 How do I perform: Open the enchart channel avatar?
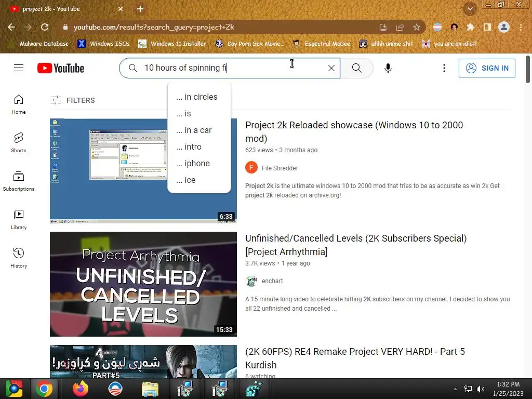pyautogui.click(x=251, y=281)
